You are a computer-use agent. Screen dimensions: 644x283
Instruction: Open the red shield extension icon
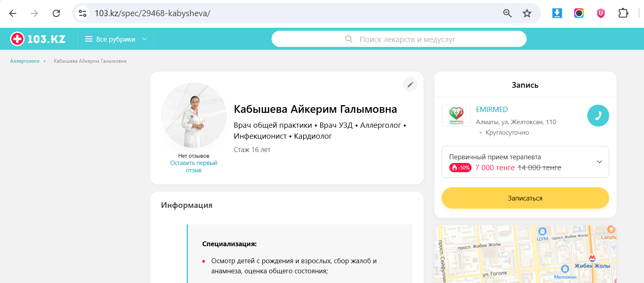pos(601,13)
